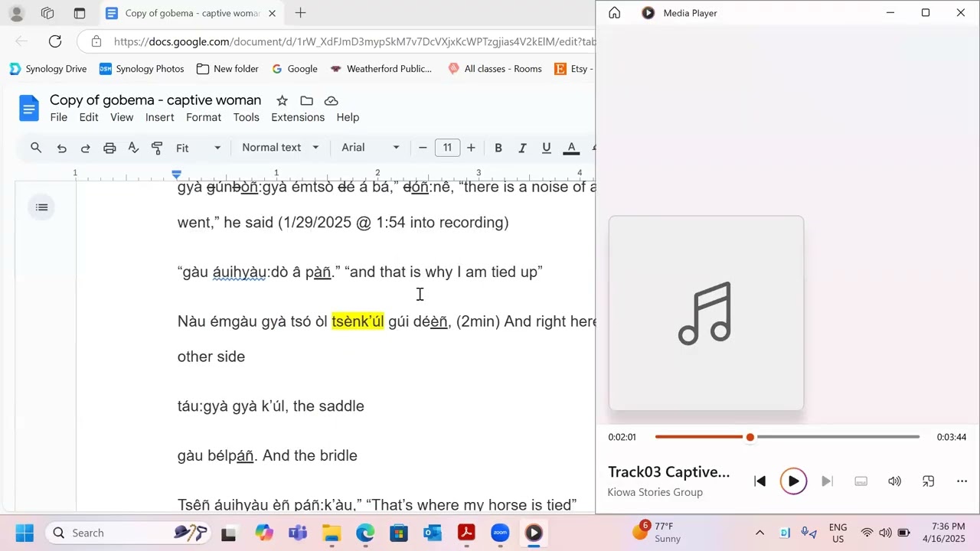Click the Print icon in Docs toolbar
980x551 pixels.
[109, 148]
